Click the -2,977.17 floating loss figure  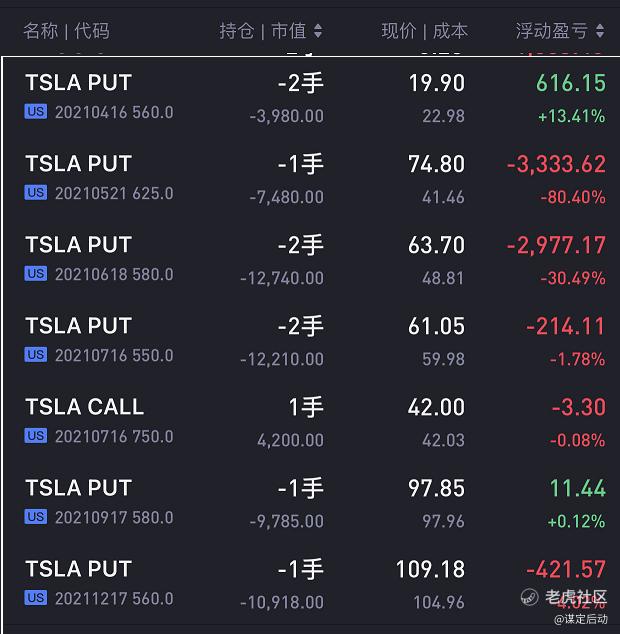pyautogui.click(x=556, y=245)
